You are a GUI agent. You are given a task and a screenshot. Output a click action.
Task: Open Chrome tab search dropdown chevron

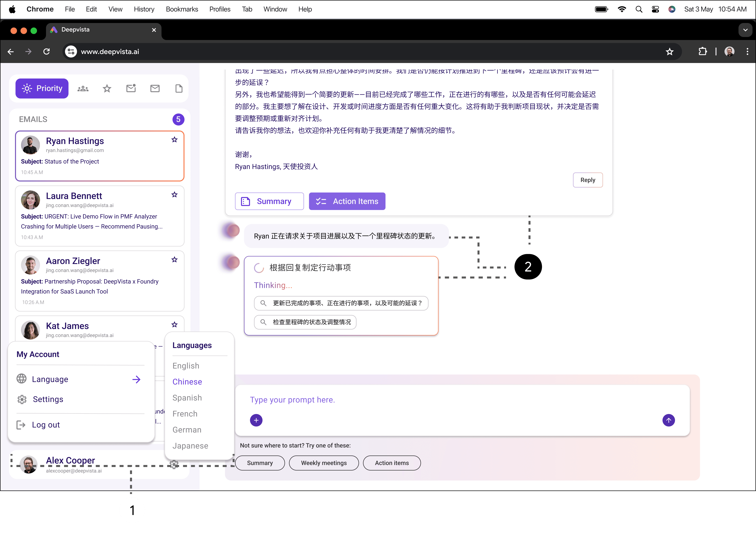click(x=745, y=30)
